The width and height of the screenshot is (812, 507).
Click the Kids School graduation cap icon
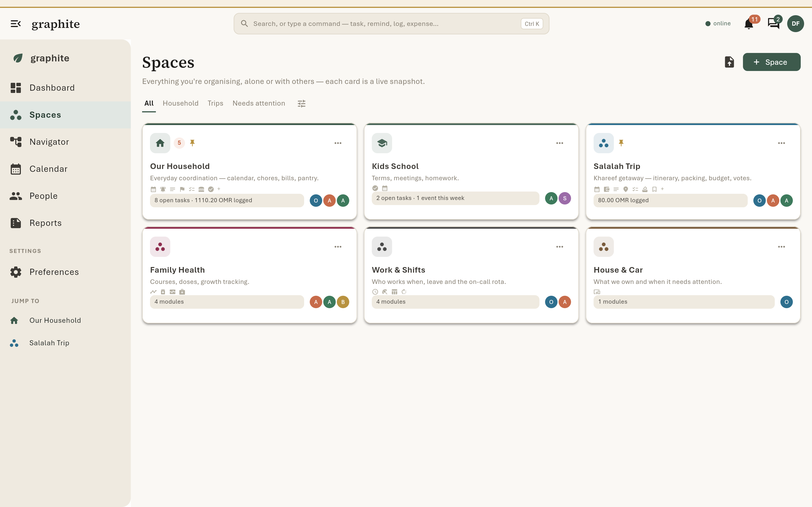coord(382,143)
